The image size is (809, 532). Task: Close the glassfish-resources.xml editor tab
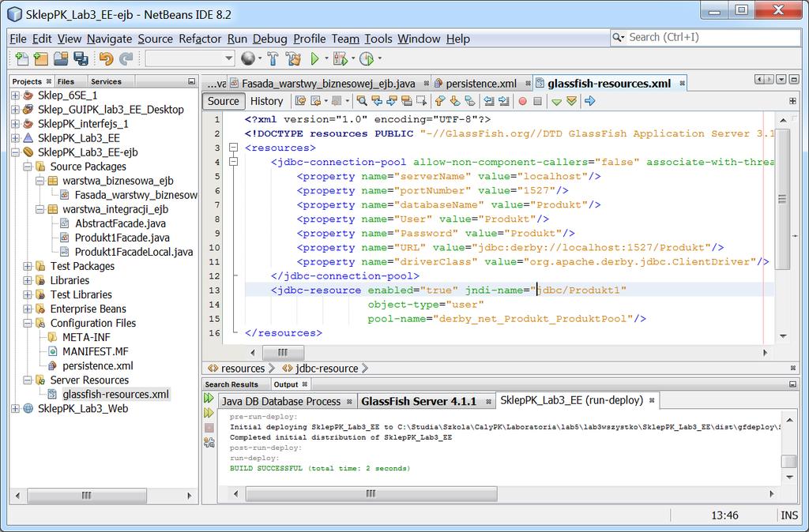(x=682, y=84)
